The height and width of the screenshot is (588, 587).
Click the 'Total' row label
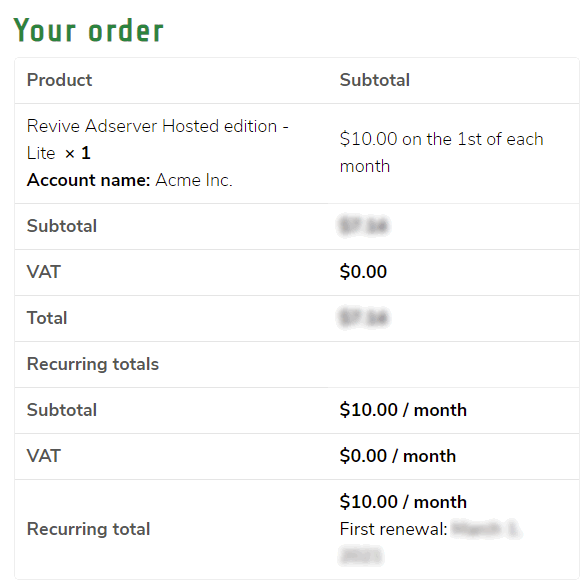[x=47, y=318]
